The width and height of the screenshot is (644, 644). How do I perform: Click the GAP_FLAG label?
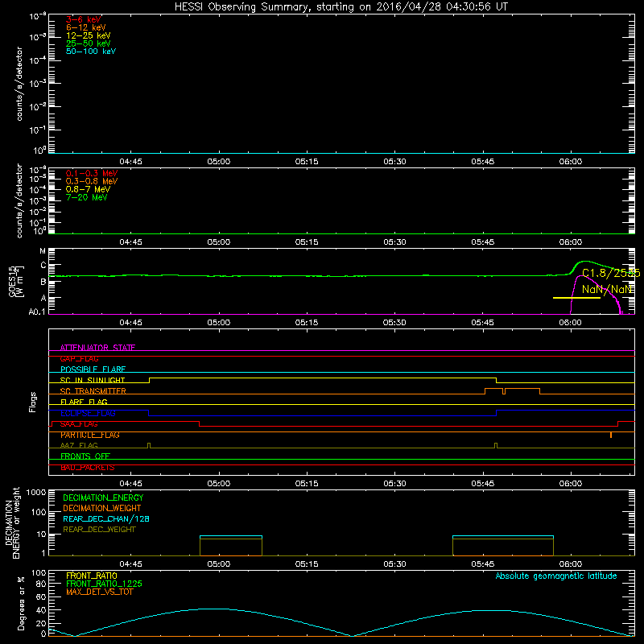click(79, 359)
